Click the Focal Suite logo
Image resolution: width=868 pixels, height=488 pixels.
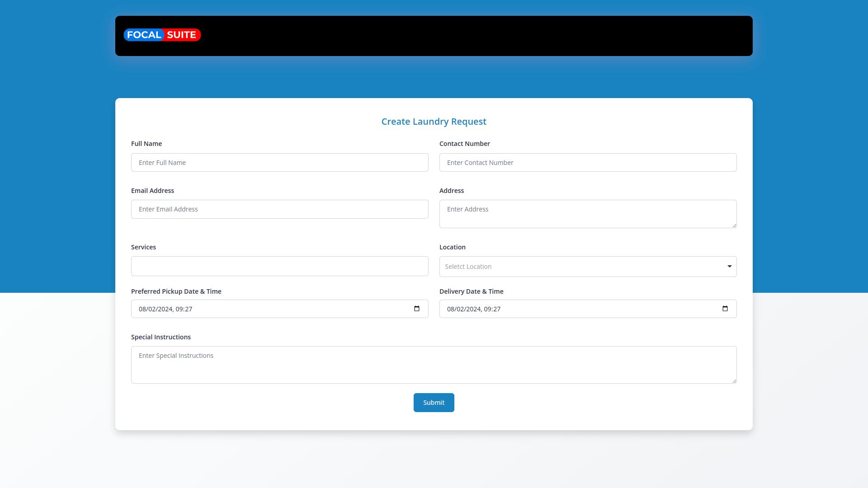point(162,35)
